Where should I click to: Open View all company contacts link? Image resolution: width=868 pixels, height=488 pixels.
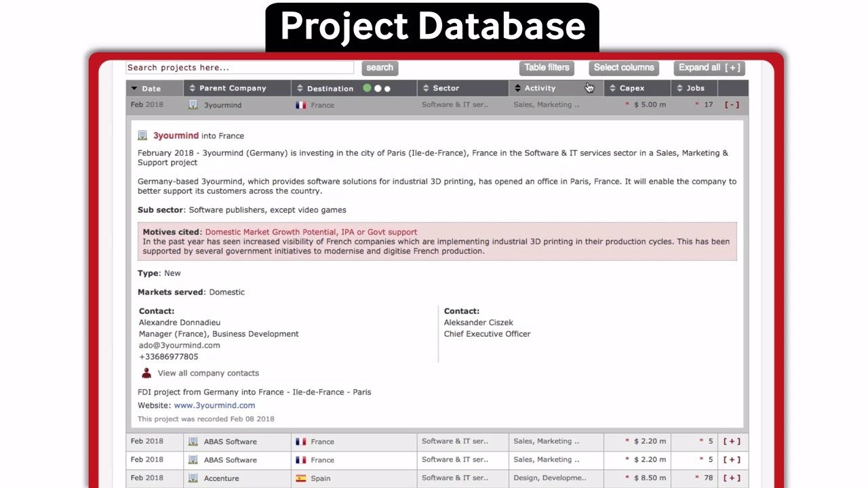click(208, 373)
